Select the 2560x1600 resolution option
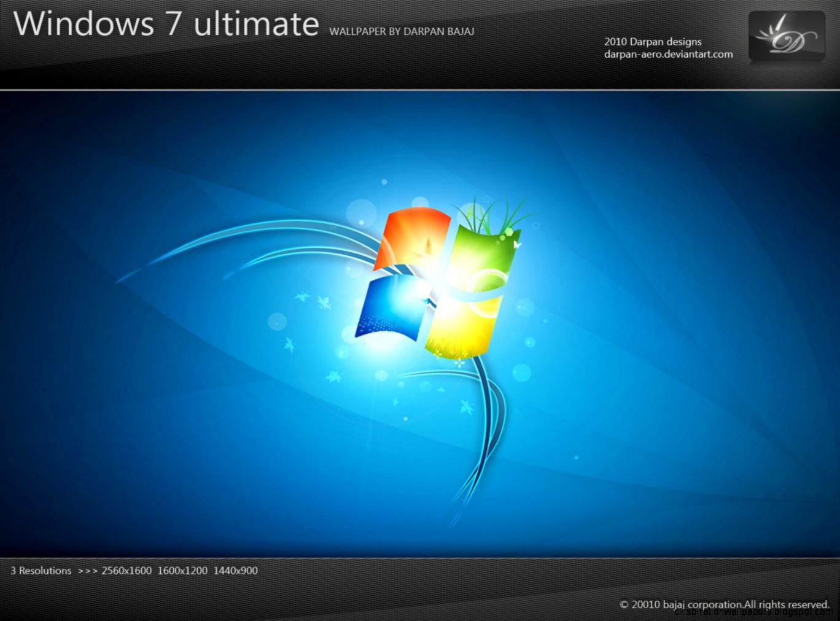This screenshot has width=840, height=621. tap(126, 570)
